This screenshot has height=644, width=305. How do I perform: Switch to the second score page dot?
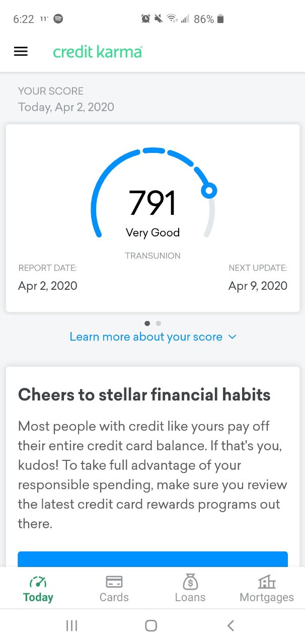coord(159,324)
